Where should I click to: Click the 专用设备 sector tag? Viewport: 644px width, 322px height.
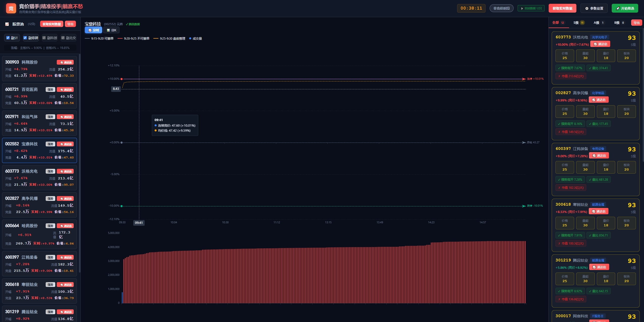coord(598,149)
